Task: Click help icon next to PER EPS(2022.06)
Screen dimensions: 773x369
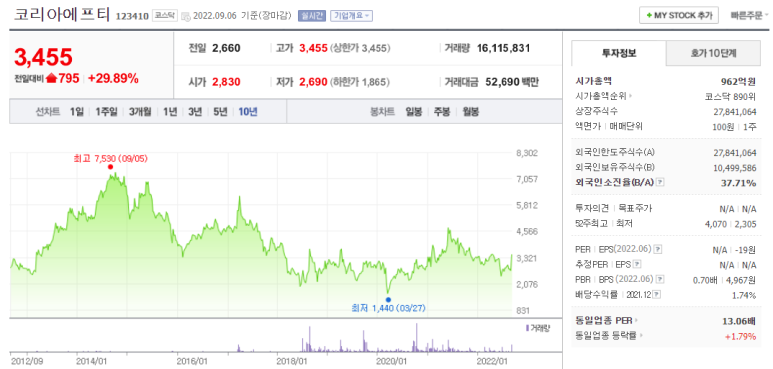Action: [x=658, y=250]
